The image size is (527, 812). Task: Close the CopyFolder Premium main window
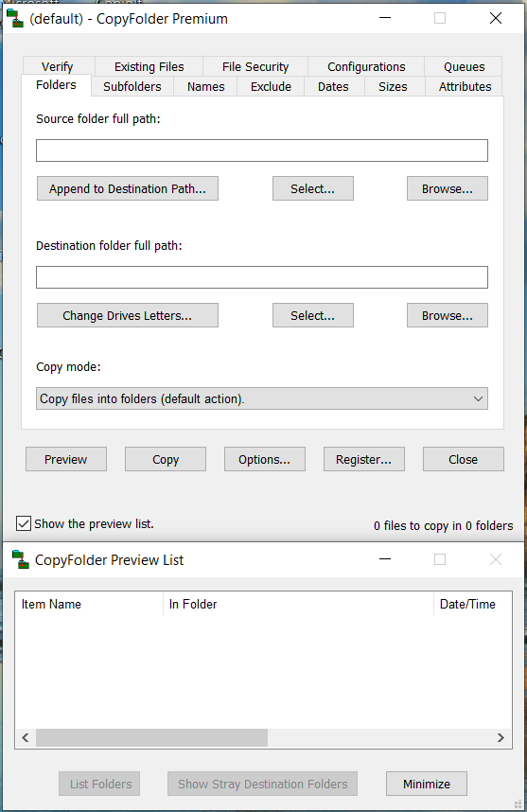496,18
